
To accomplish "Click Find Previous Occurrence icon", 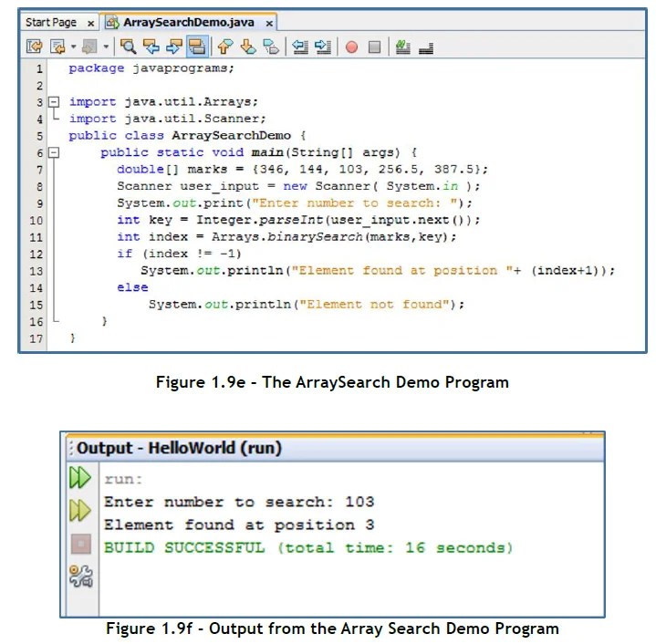I will click(x=151, y=47).
